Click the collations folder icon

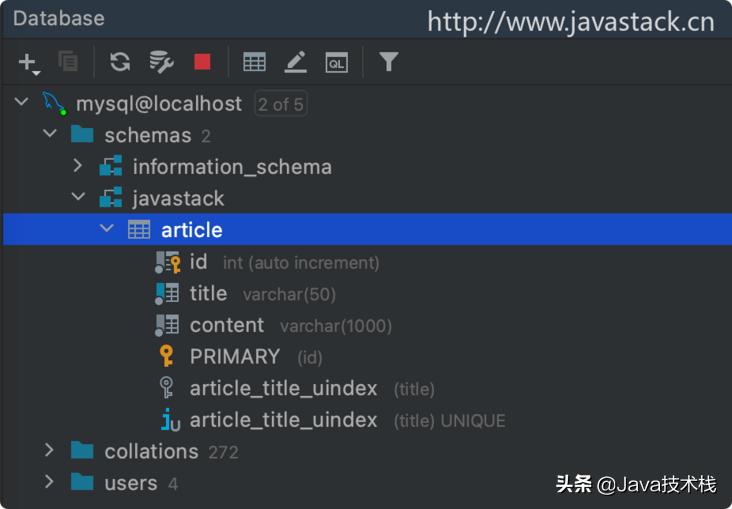coord(82,451)
